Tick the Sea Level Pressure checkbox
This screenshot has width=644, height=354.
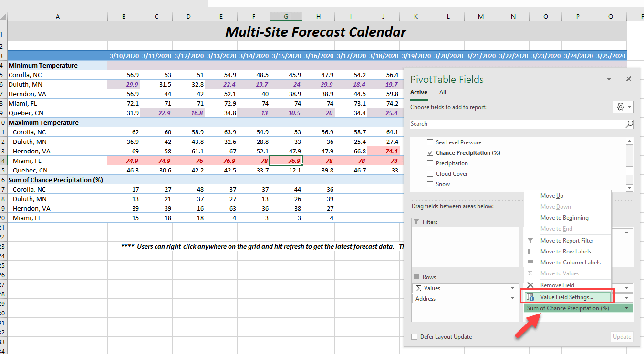coord(430,142)
